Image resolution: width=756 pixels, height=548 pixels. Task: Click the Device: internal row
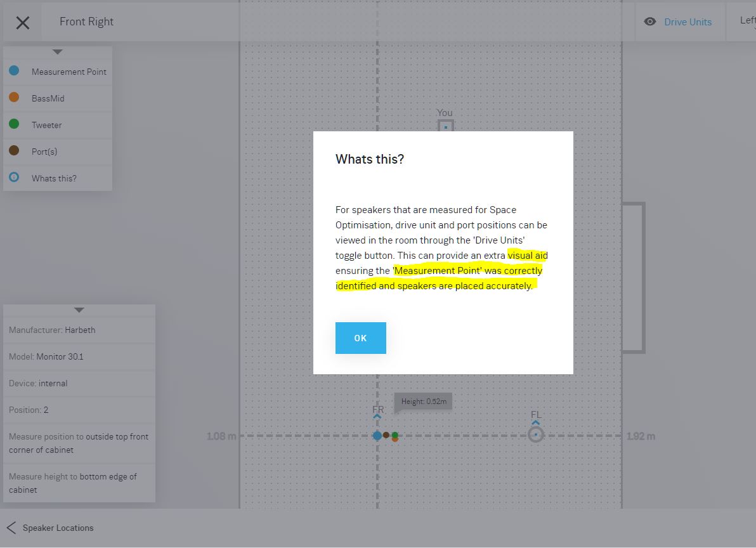(x=79, y=383)
